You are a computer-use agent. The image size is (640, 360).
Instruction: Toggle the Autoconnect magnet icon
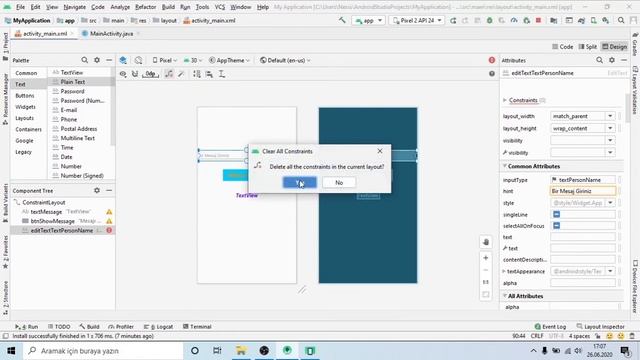[135, 74]
